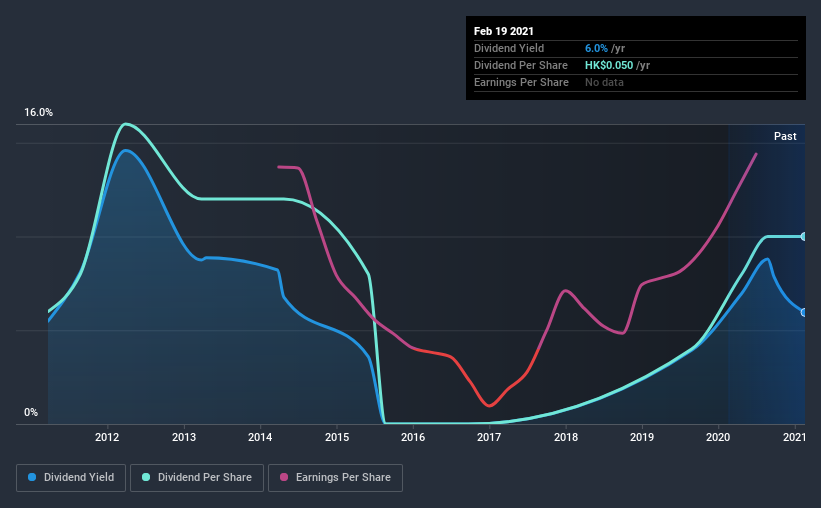Click the 2019 x-axis label

pyautogui.click(x=642, y=437)
